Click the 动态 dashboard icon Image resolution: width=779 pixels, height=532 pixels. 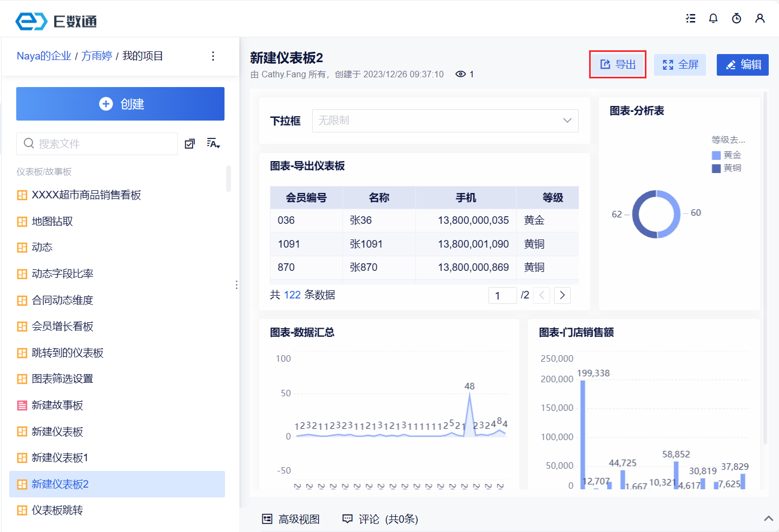22,248
